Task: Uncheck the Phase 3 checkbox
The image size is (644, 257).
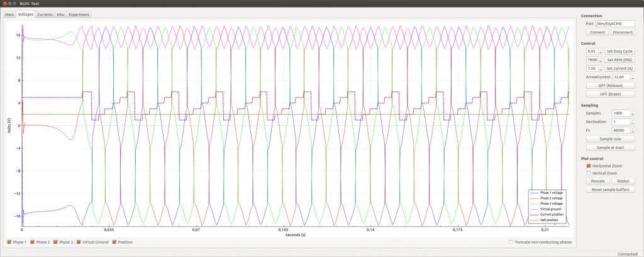Action: [x=55, y=242]
